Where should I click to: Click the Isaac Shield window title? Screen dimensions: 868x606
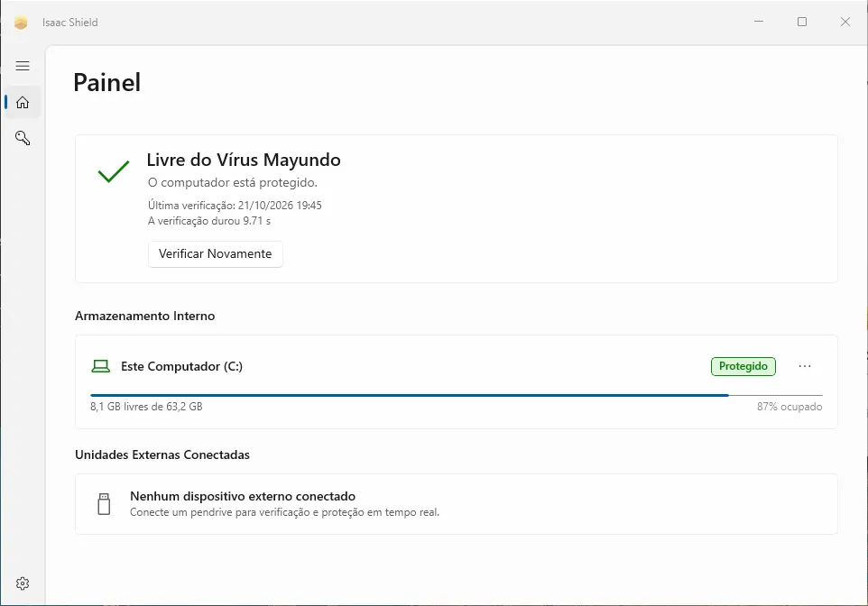click(x=69, y=23)
